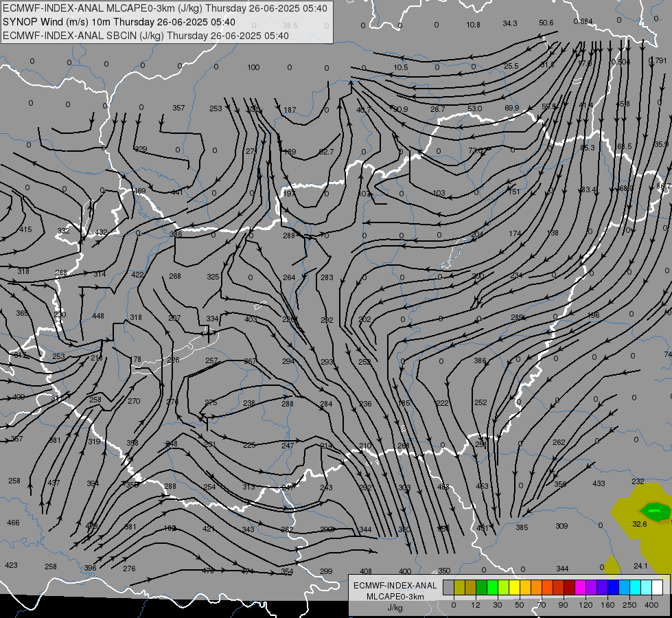The image size is (672, 618).
Task: Click the 70 tick label on color scale
Action: (541, 605)
